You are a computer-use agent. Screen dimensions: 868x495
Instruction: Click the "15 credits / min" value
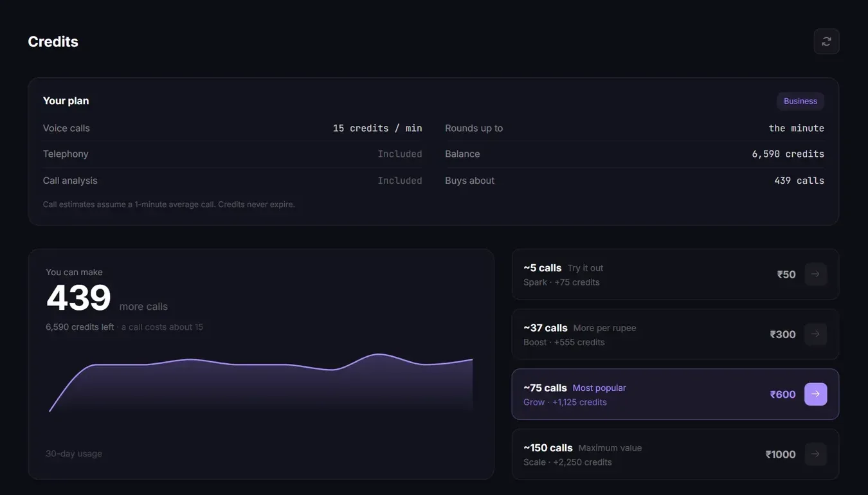(x=377, y=128)
